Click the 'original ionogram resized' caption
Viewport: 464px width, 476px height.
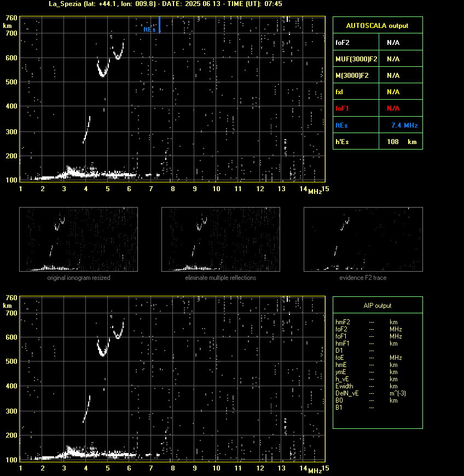79,278
